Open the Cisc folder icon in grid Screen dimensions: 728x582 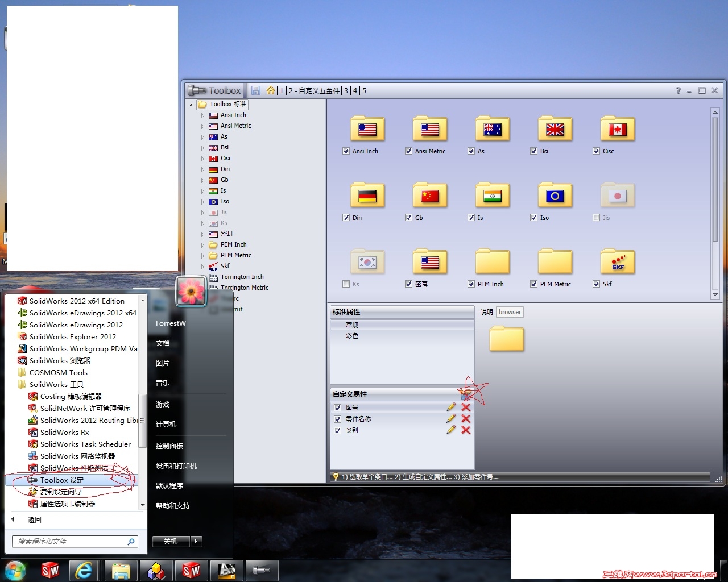(618, 129)
